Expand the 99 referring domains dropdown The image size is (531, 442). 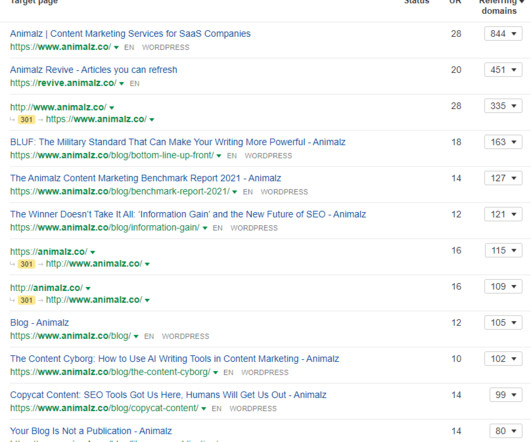(x=506, y=395)
